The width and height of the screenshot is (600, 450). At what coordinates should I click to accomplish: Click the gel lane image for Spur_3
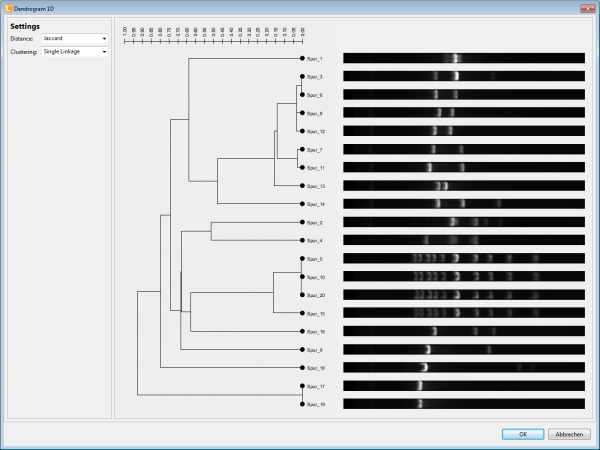(463, 76)
